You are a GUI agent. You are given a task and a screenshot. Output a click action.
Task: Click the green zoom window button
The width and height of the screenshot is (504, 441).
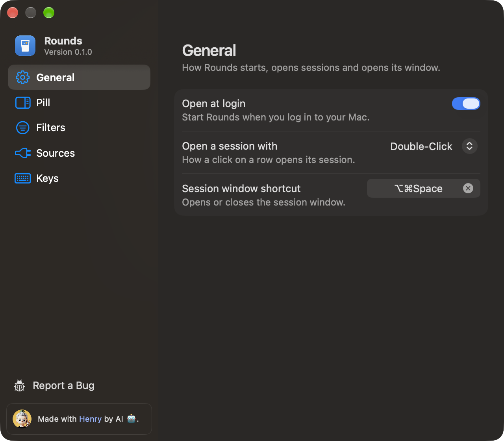(49, 13)
